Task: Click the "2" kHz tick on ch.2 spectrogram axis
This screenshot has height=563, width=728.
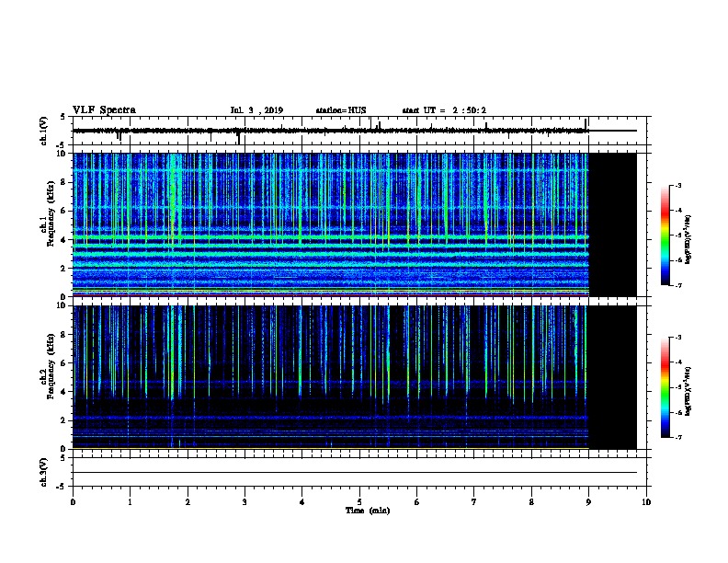Action: pyautogui.click(x=64, y=420)
